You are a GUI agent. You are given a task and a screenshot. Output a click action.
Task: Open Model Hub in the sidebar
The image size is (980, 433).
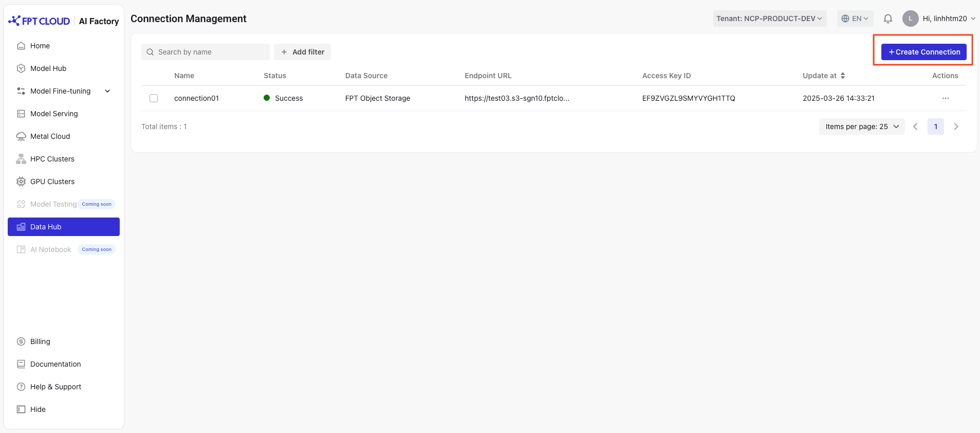48,68
